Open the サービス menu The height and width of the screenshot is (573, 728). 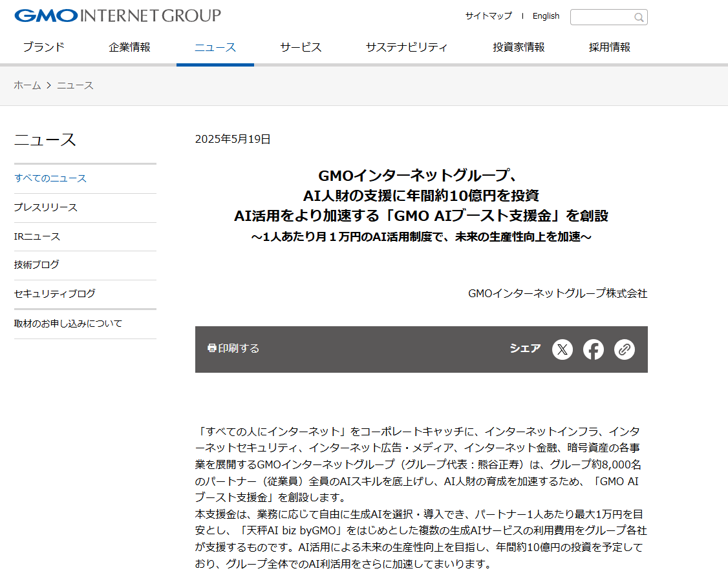301,47
